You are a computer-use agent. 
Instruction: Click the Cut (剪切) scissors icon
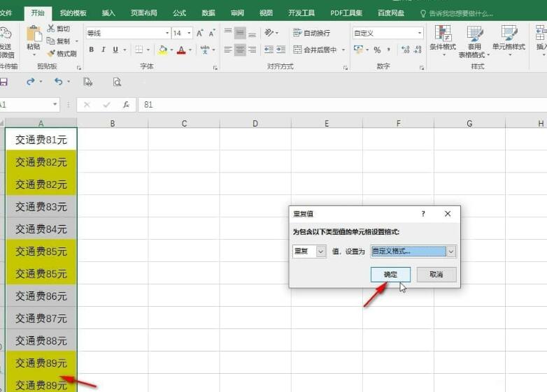click(51, 29)
